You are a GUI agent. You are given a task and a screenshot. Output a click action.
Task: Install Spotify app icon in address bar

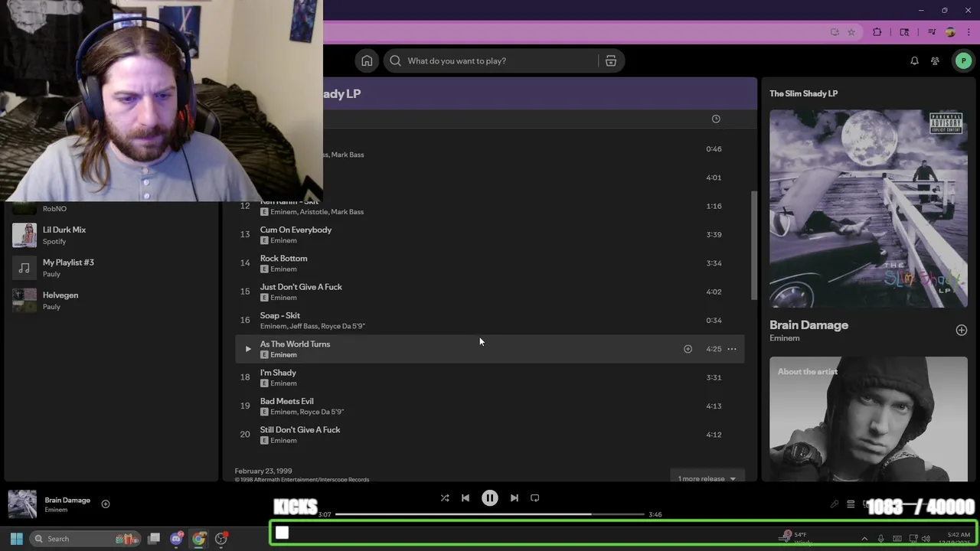tap(835, 32)
